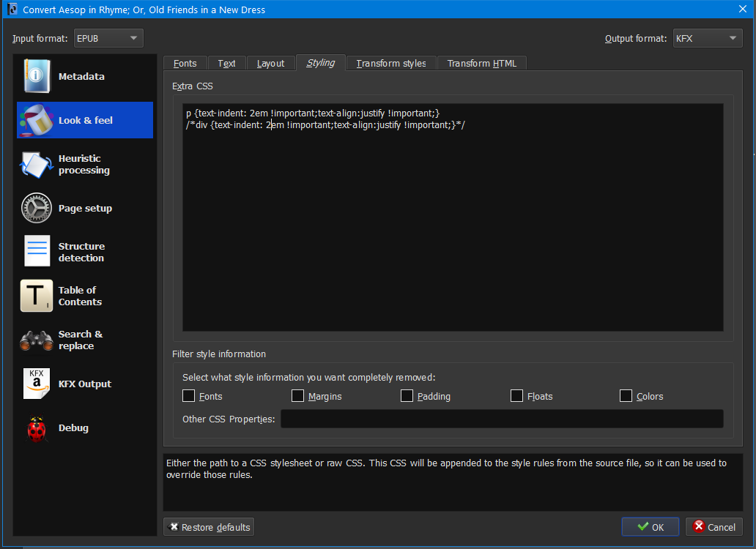Open Heuristic processing section icon
The height and width of the screenshot is (549, 756).
[37, 165]
